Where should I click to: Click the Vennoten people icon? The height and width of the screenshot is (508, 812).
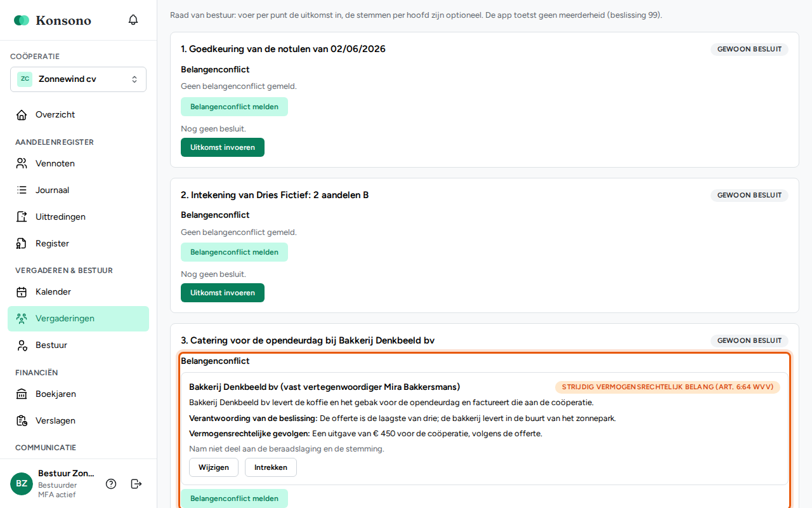(22, 164)
